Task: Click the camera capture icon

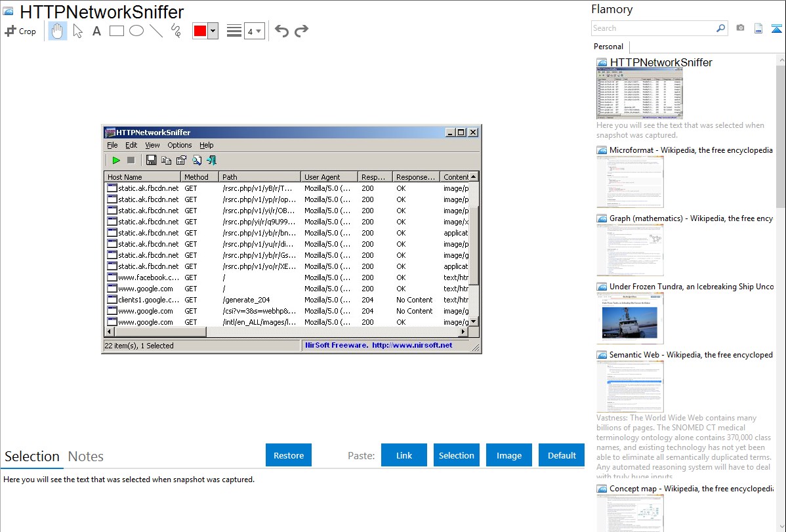Action: tap(740, 28)
